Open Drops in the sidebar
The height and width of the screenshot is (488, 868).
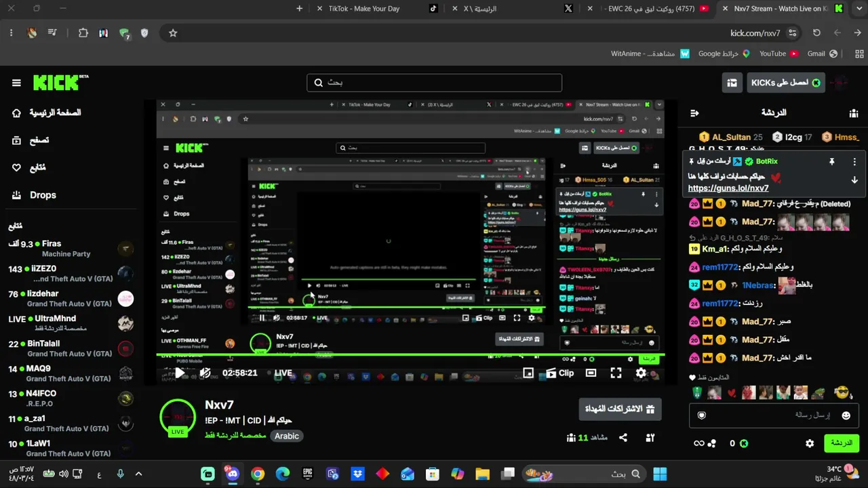pos(34,195)
